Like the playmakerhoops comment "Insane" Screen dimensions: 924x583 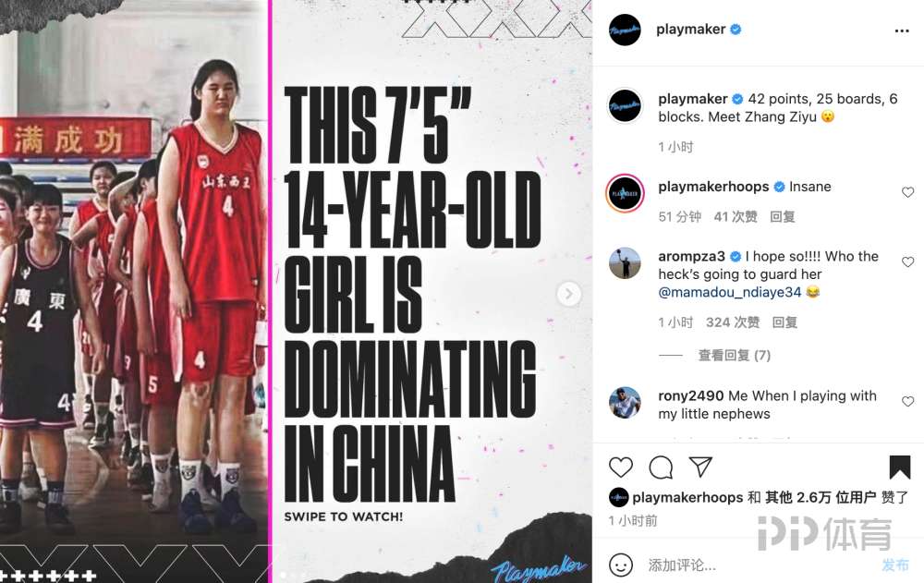pos(907,192)
